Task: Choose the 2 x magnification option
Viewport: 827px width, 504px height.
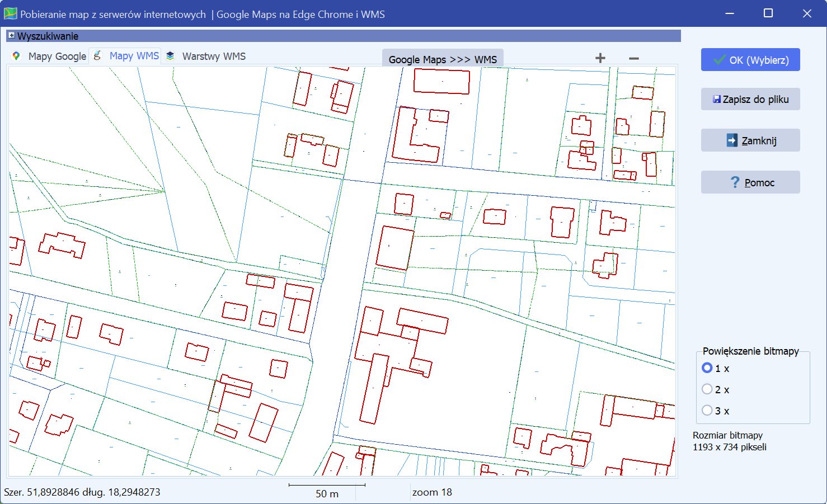Action: coord(707,389)
